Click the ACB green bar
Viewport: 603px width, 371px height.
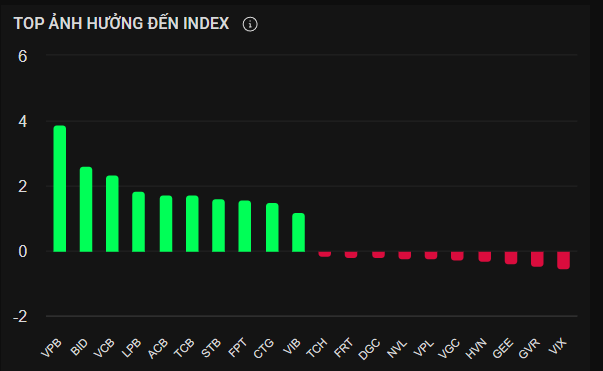pos(166,224)
